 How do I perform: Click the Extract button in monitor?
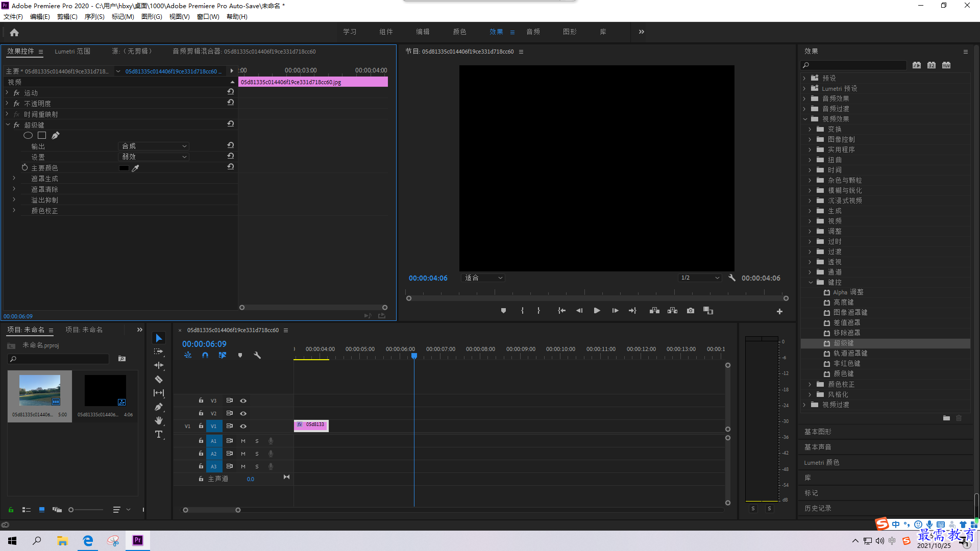click(x=672, y=311)
